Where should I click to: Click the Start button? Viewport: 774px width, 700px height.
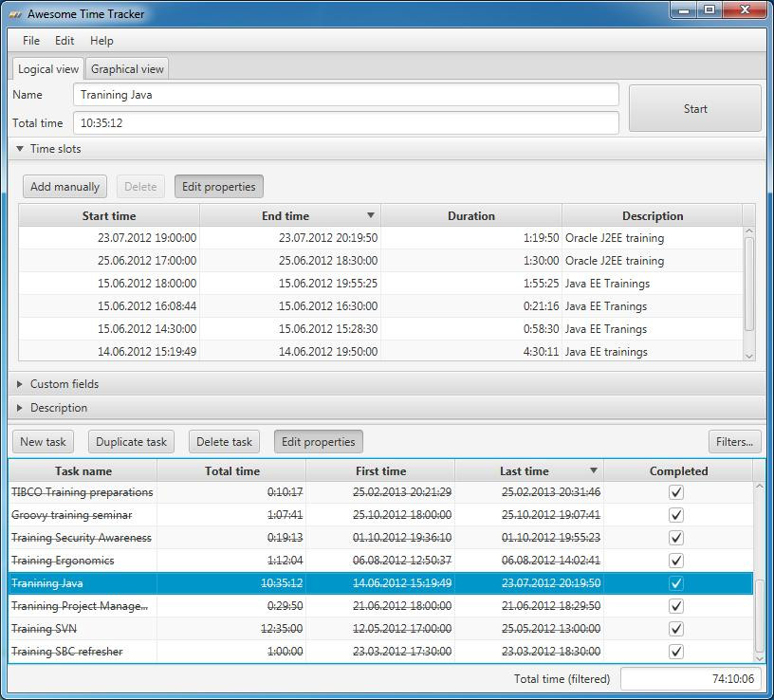point(695,108)
